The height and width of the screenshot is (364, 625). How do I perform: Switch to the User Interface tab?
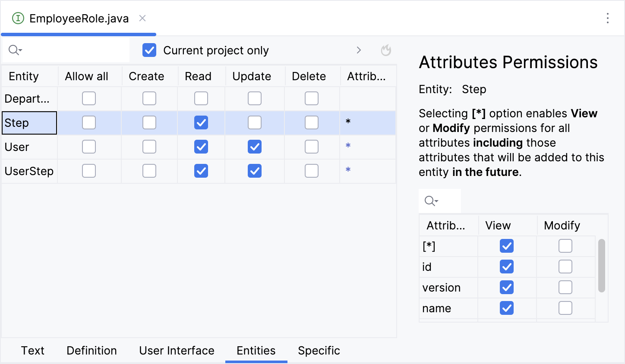click(x=177, y=351)
